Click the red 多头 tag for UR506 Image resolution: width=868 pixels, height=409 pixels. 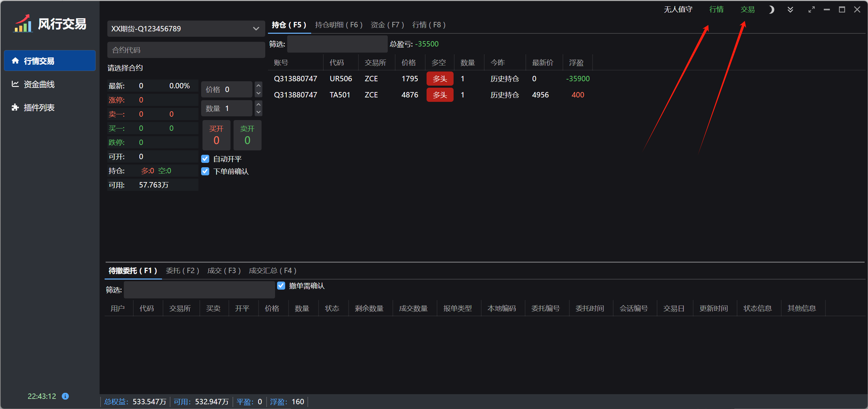440,79
